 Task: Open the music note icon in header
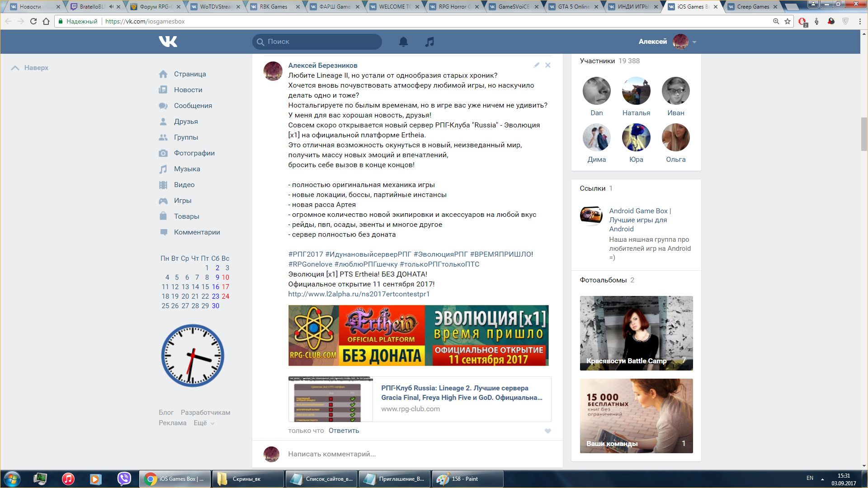point(429,42)
